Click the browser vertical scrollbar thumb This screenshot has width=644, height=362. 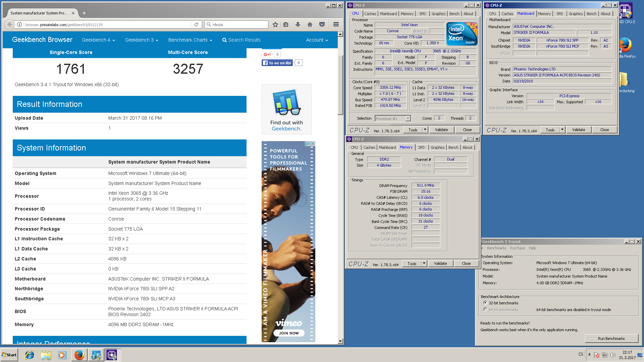(x=340, y=84)
